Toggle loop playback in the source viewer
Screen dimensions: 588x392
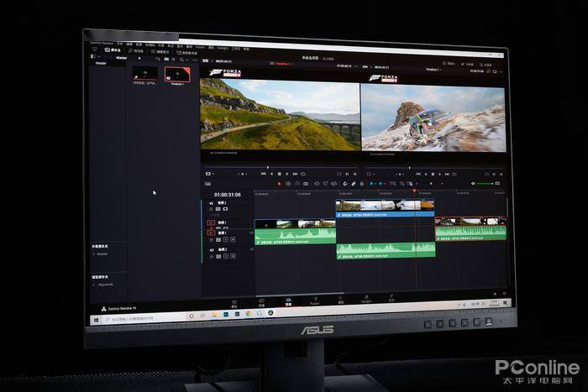(x=303, y=174)
